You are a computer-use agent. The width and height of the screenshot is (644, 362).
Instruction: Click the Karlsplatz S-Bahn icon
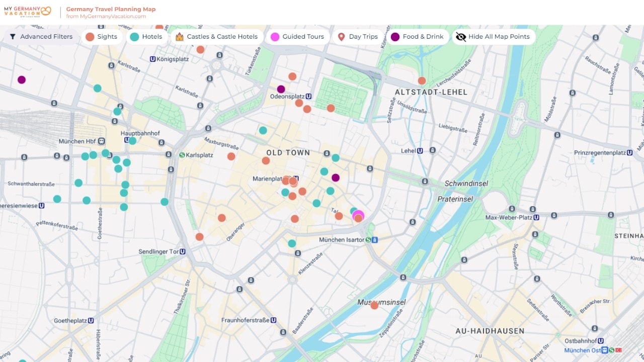click(x=182, y=155)
